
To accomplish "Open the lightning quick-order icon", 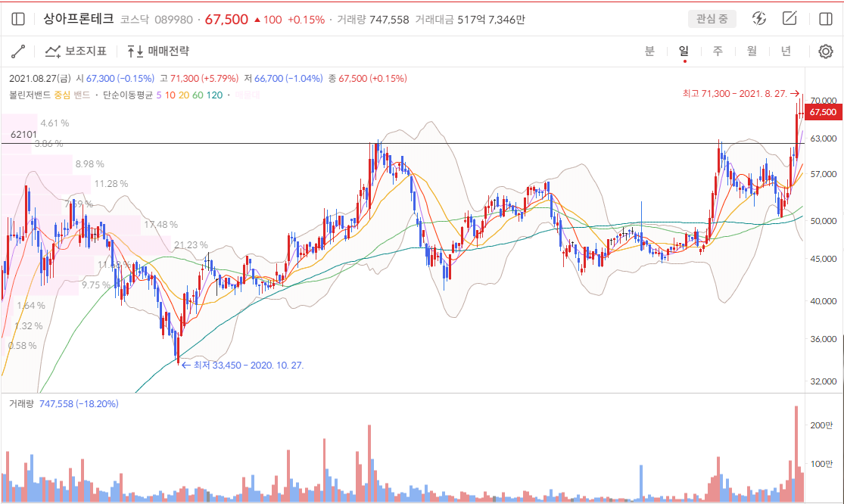I will pos(759,19).
